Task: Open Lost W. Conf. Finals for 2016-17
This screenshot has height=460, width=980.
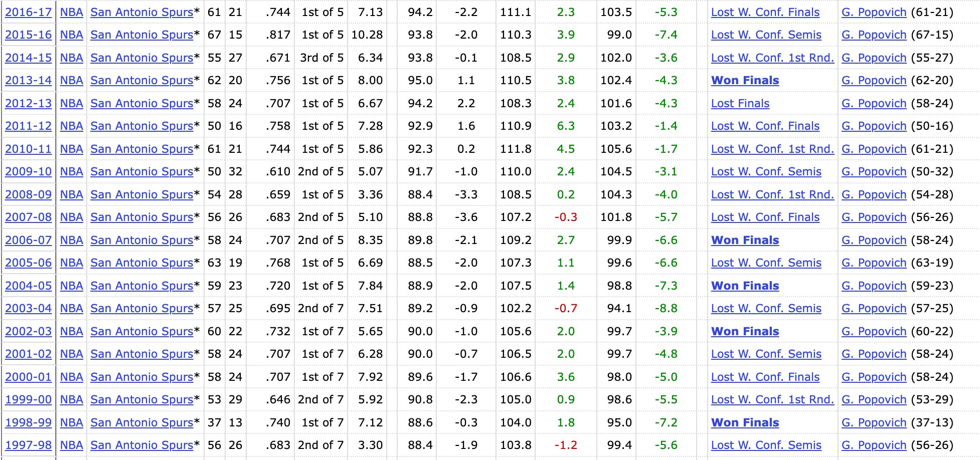Action: 765,12
